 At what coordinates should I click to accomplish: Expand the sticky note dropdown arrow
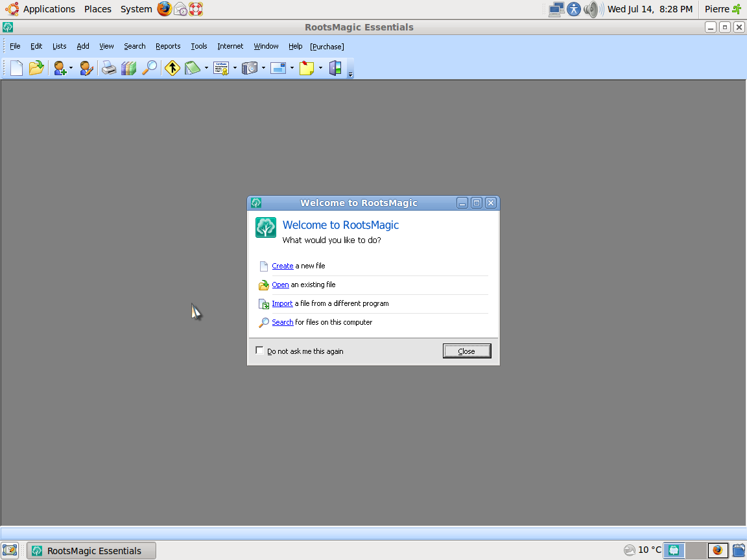click(x=320, y=68)
